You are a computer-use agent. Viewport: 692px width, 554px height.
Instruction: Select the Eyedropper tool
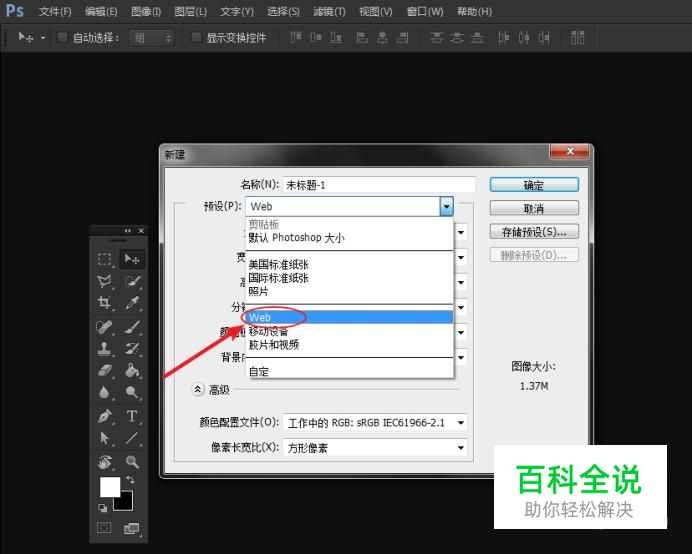[x=132, y=303]
